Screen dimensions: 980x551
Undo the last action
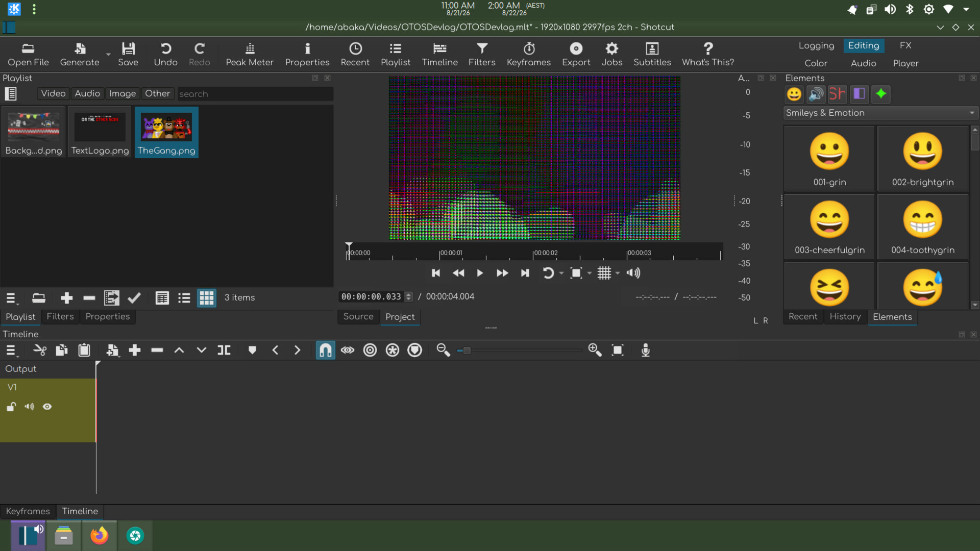tap(166, 54)
